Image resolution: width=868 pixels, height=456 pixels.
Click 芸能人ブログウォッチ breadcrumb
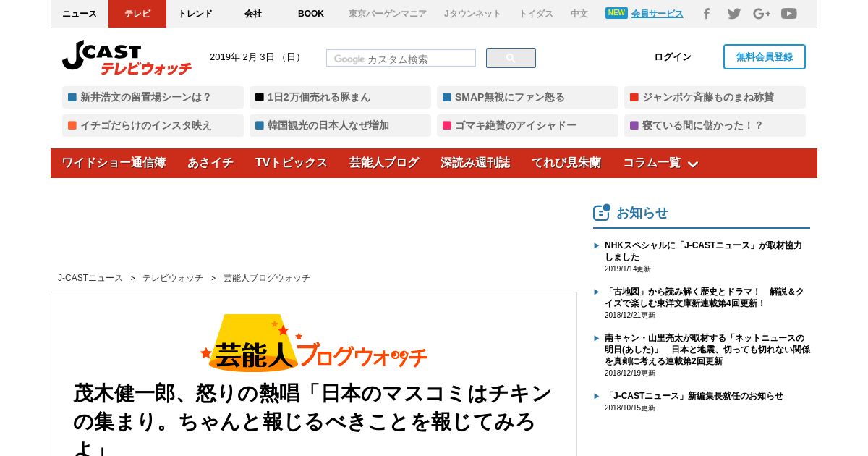[x=267, y=278]
